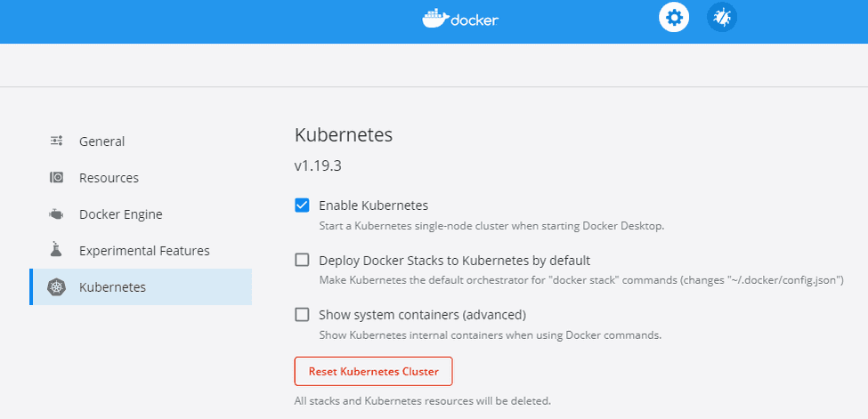This screenshot has height=419, width=868.
Task: Click the Kubernetes helm wheel icon
Action: pyautogui.click(x=57, y=287)
